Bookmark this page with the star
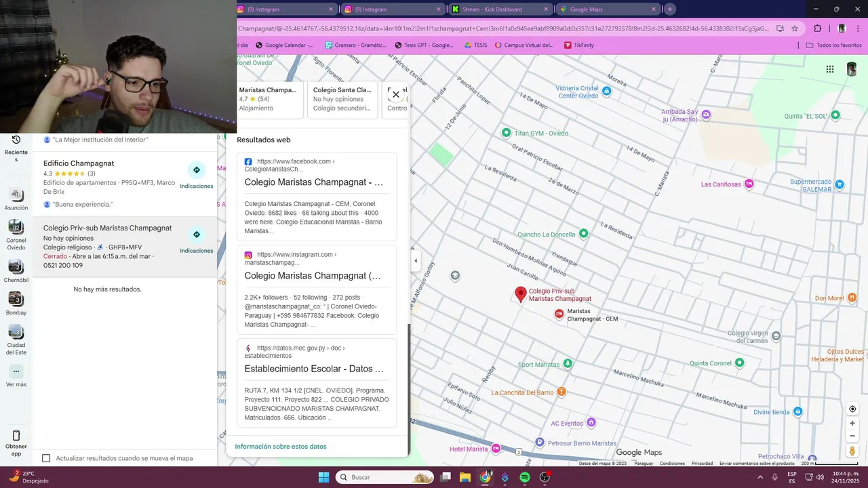 [795, 28]
